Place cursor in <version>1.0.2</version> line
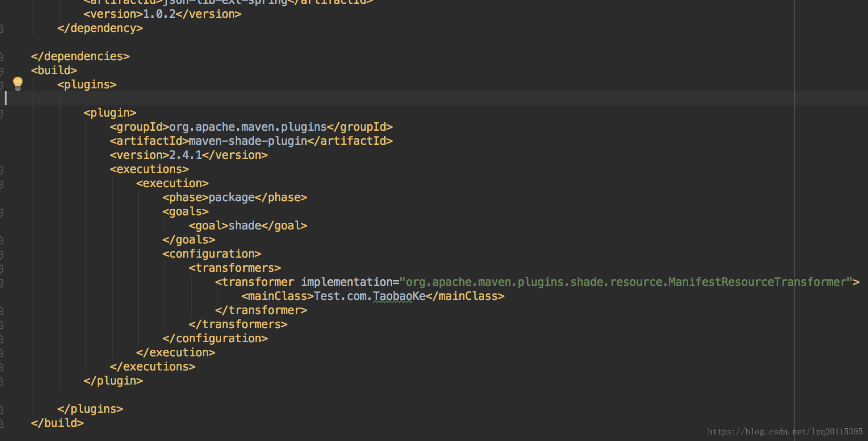Viewport: 868px width, 441px height. 163,14
